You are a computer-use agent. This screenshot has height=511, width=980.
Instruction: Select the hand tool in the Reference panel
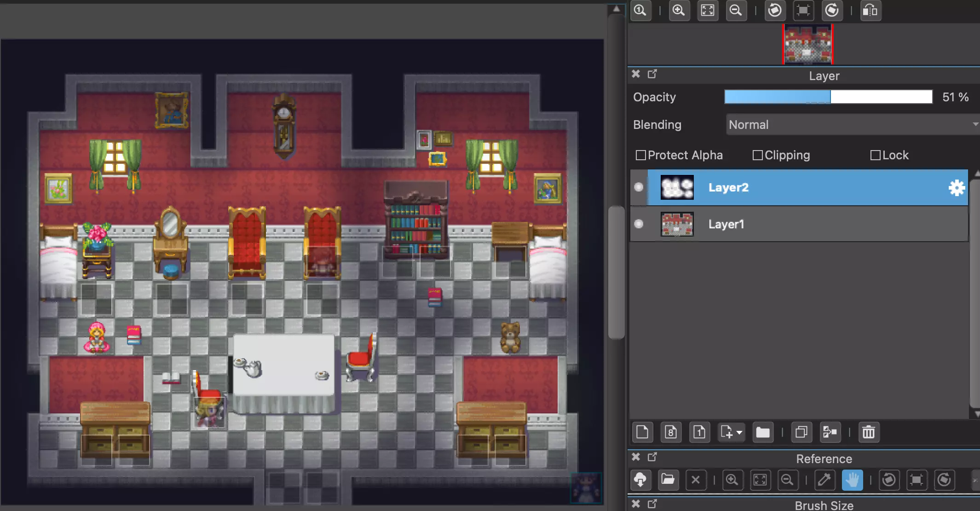[x=852, y=480]
